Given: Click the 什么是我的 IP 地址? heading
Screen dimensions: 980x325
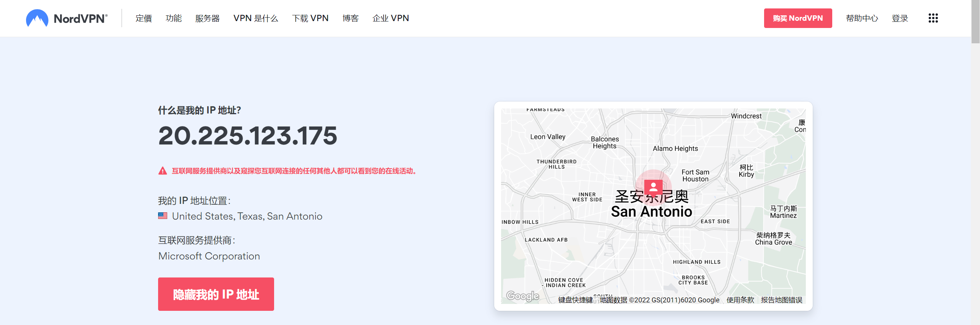Looking at the screenshot, I should (199, 110).
